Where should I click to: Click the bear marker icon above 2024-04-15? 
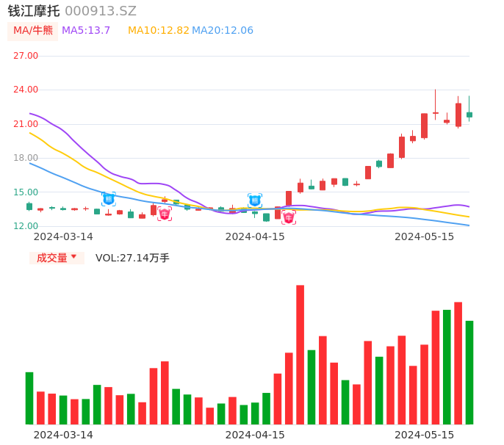point(254,200)
